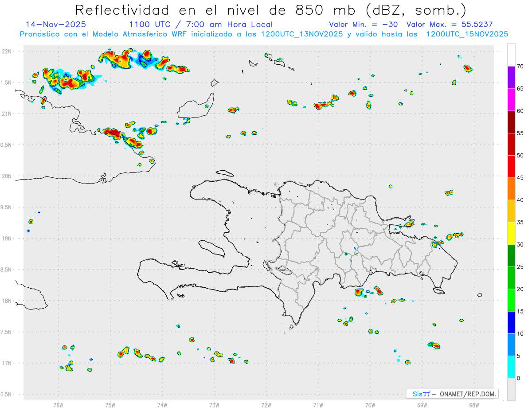Viewport: 532px width, 411px height.
Task: Click the '76W' longitude label
Action: (x=58, y=405)
